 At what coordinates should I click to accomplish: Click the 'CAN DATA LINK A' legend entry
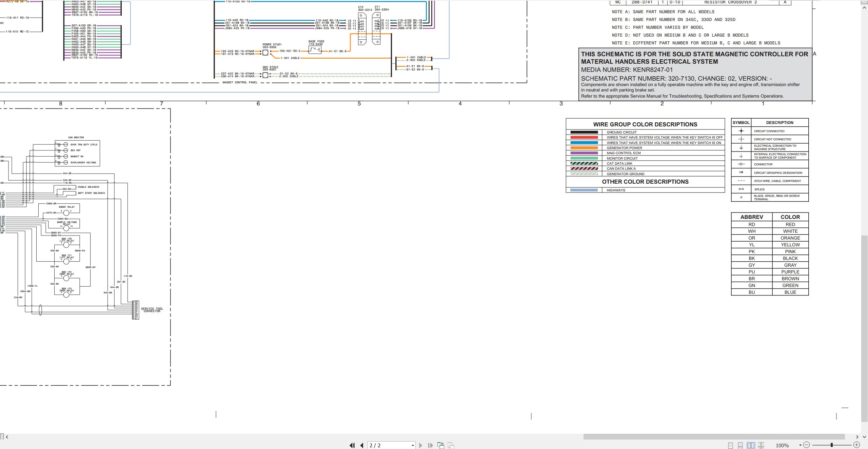(621, 168)
